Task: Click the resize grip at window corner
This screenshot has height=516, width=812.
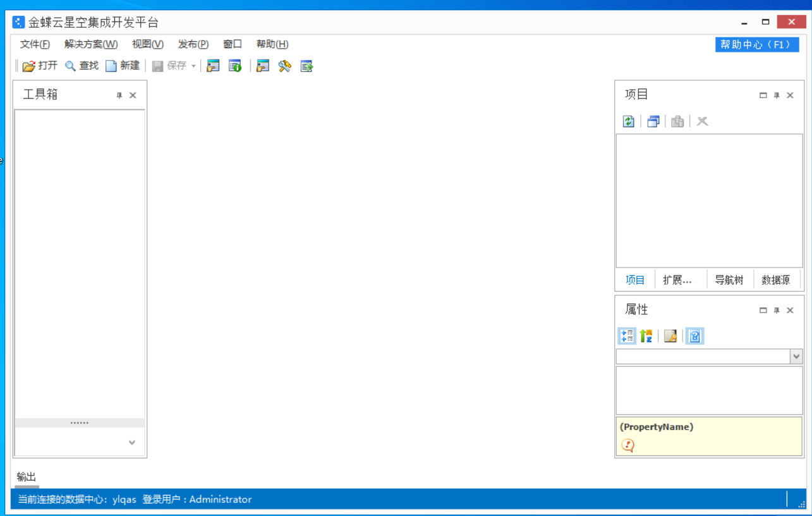Action: 801,504
